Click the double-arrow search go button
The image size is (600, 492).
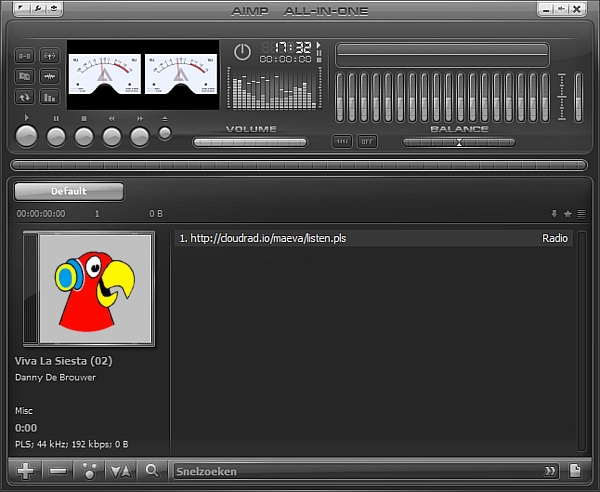pyautogui.click(x=550, y=471)
